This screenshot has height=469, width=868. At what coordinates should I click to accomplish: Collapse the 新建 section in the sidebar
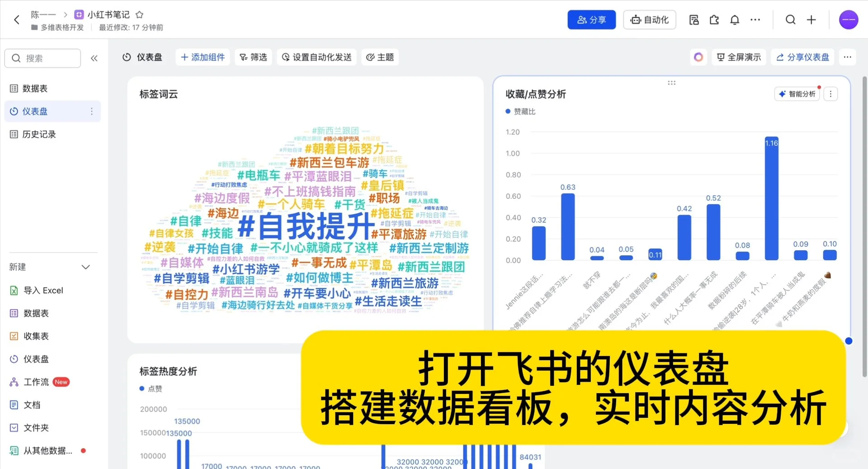pyautogui.click(x=85, y=267)
